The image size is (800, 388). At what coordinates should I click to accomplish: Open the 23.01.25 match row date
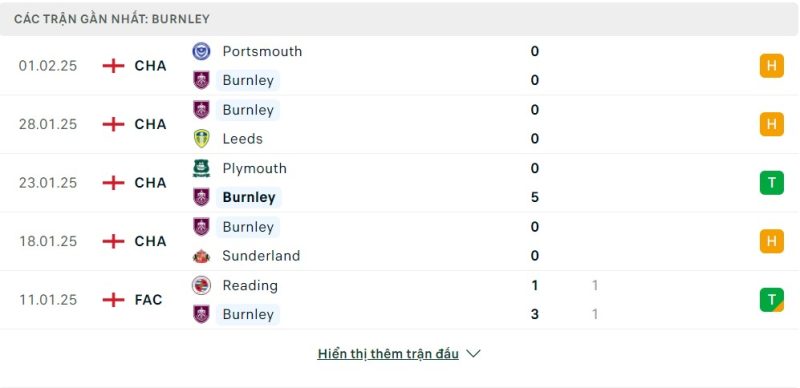pos(48,183)
